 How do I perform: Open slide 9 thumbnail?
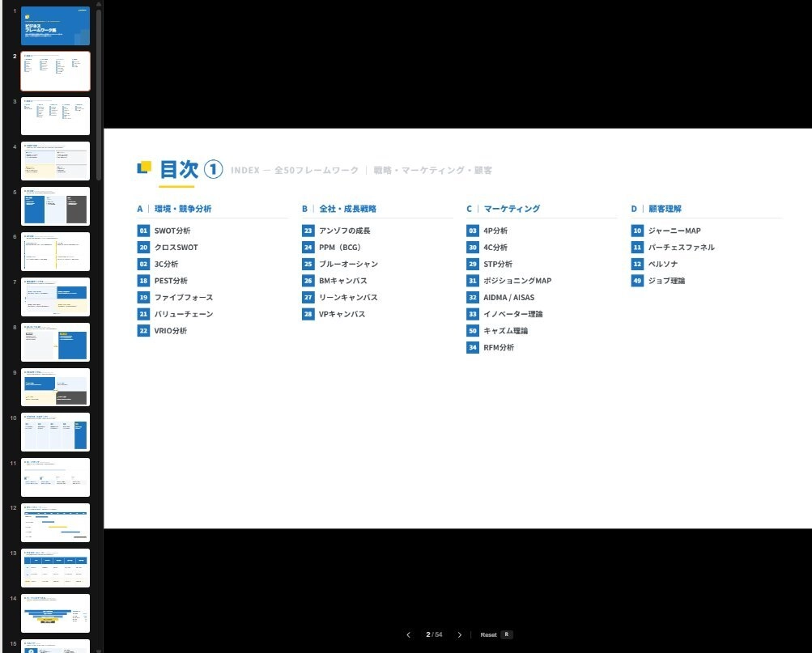click(55, 387)
